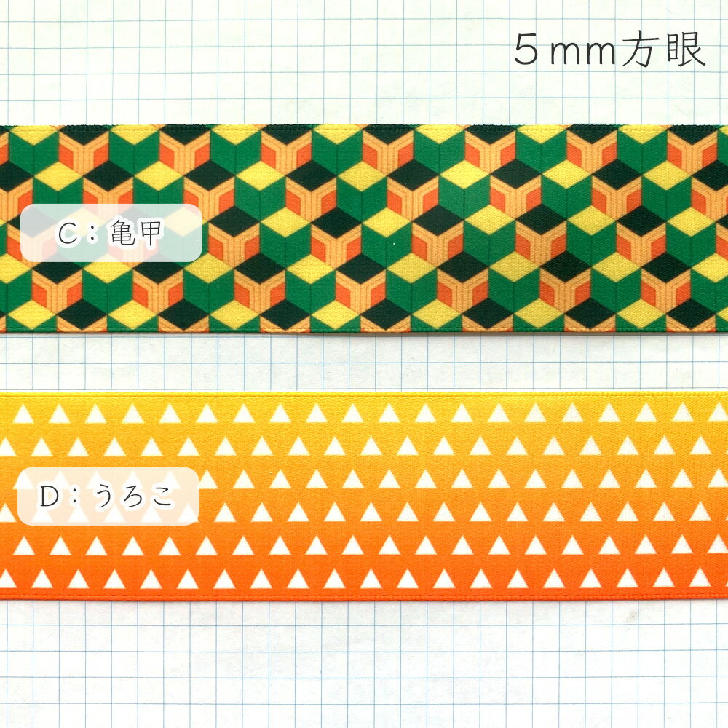Click the kanji 甲 in label C

151,233
